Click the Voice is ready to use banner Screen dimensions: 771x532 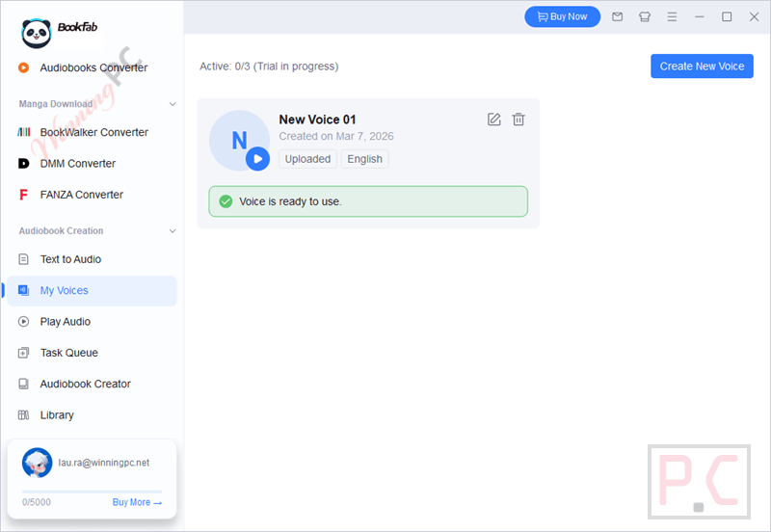click(x=368, y=201)
